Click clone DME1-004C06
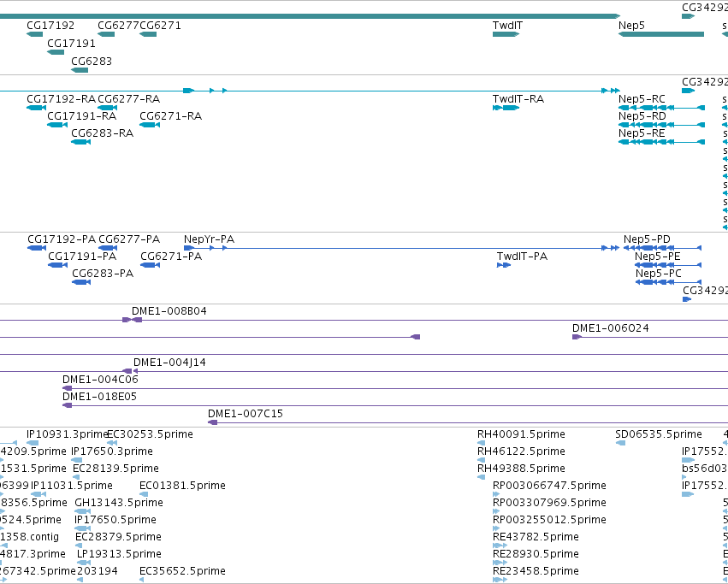The image size is (728, 584). pos(100,380)
